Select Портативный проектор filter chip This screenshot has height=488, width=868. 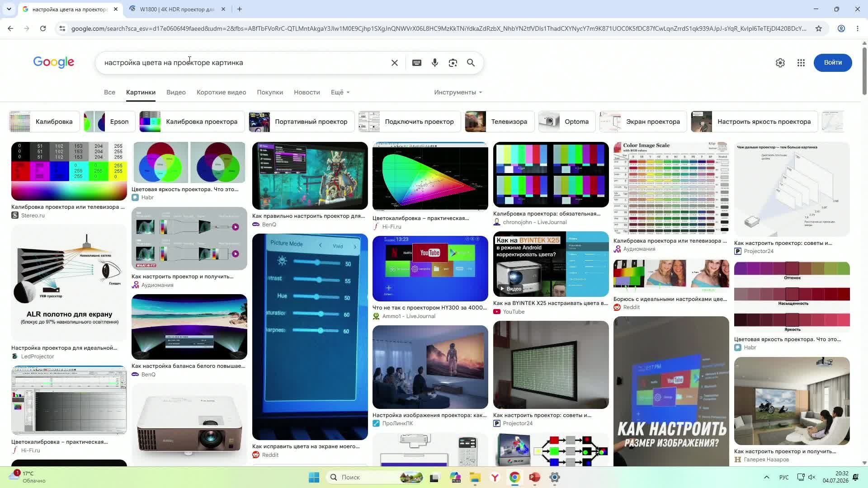(x=302, y=122)
